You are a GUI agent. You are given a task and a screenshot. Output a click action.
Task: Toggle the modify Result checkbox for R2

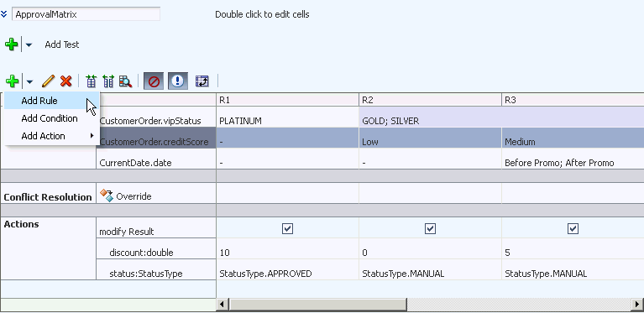(x=430, y=228)
